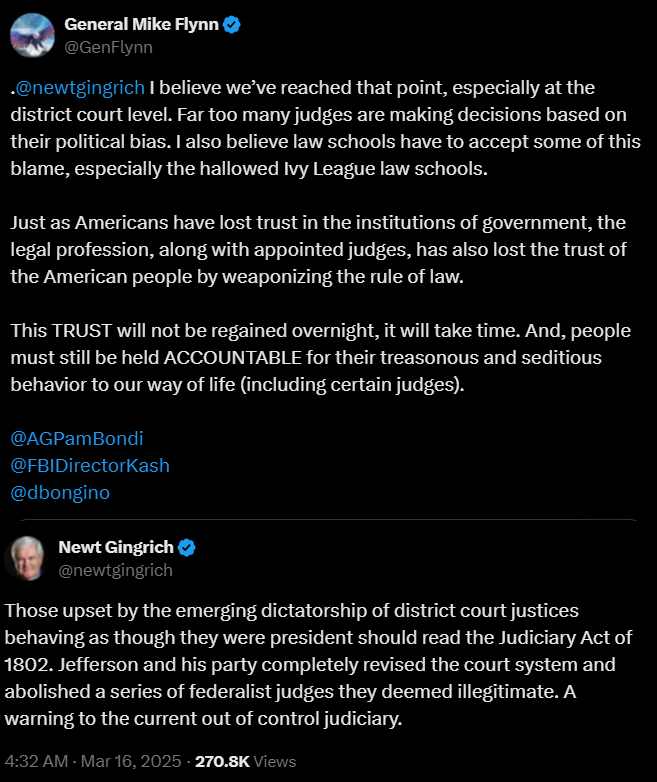
Task: Click the gray @newtgingrich handle under the name
Action: 115,570
